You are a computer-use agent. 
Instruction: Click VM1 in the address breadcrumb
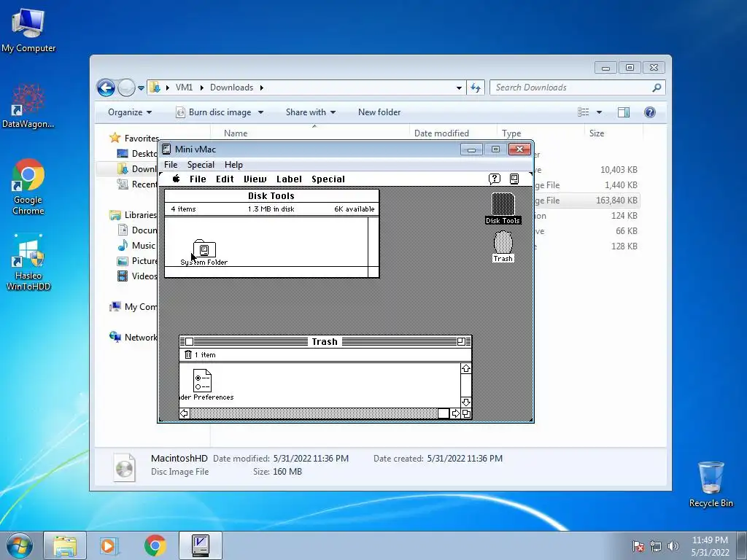click(x=184, y=87)
